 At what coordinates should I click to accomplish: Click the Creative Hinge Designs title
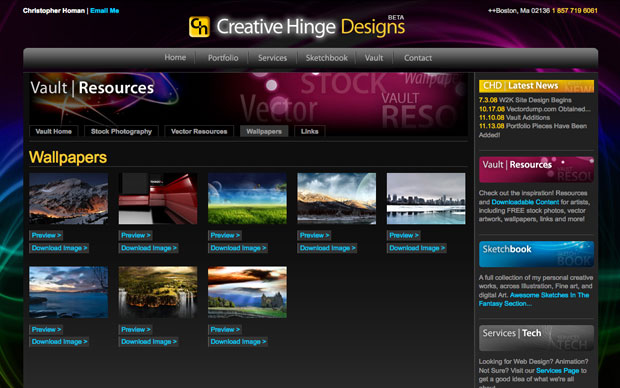coord(310,27)
